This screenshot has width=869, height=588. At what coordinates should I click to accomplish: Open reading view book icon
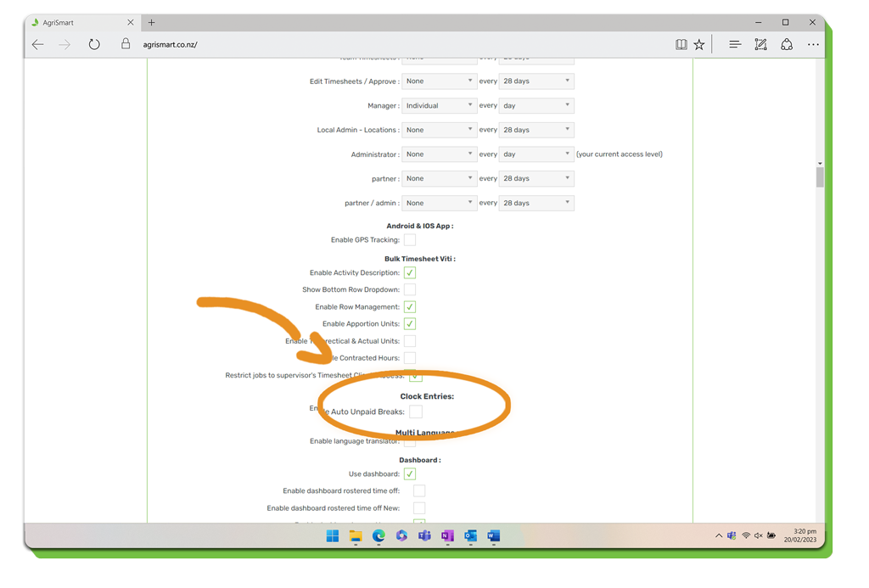tap(681, 45)
